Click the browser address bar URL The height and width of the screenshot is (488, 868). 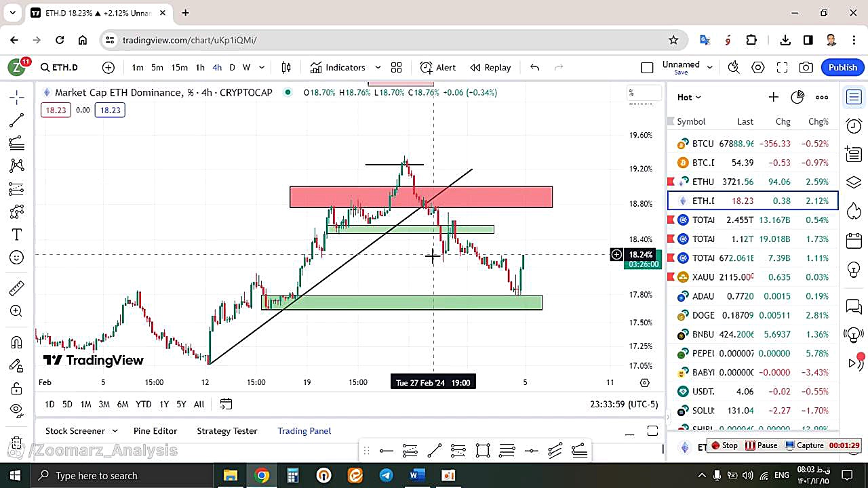click(x=189, y=40)
